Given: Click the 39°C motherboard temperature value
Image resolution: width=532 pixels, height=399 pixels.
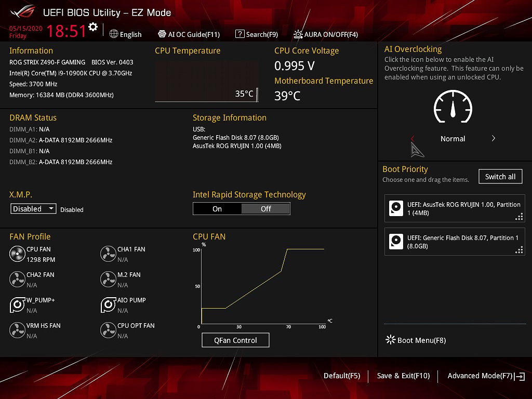Looking at the screenshot, I should 287,96.
